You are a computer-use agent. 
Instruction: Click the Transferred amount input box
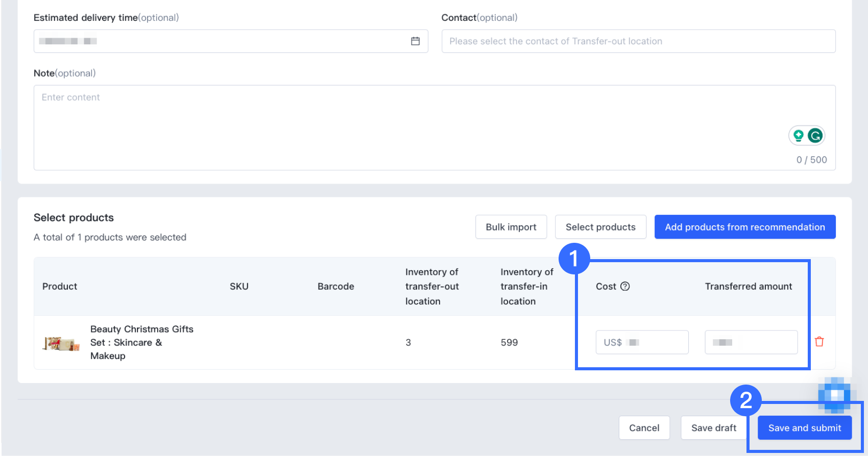(751, 342)
